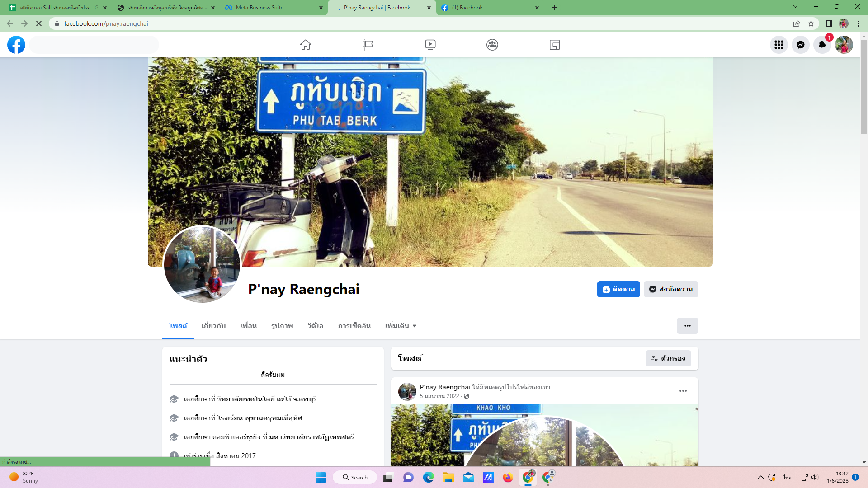Open the Facebook menu grid icon

coord(778,45)
